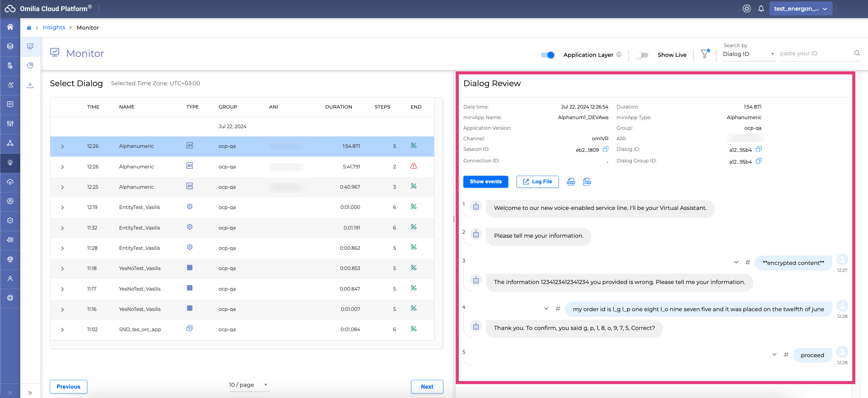Copy the Session ID
868x398 pixels.
click(605, 149)
